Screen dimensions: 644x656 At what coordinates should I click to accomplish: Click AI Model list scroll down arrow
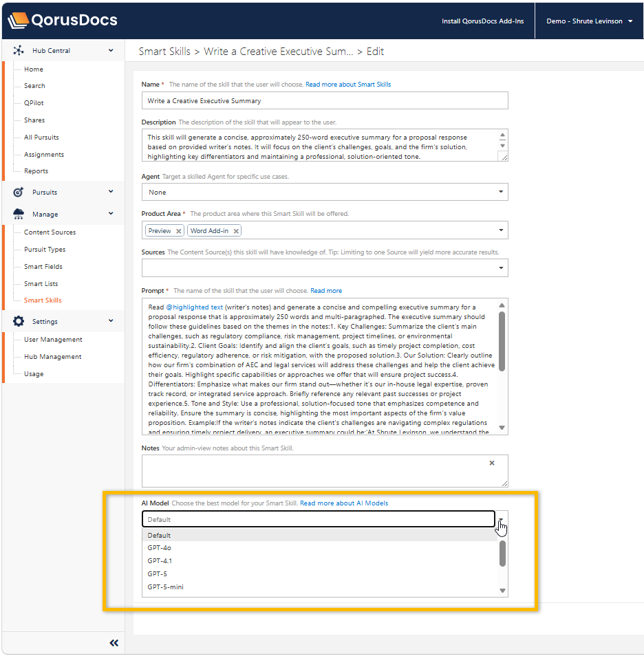502,591
